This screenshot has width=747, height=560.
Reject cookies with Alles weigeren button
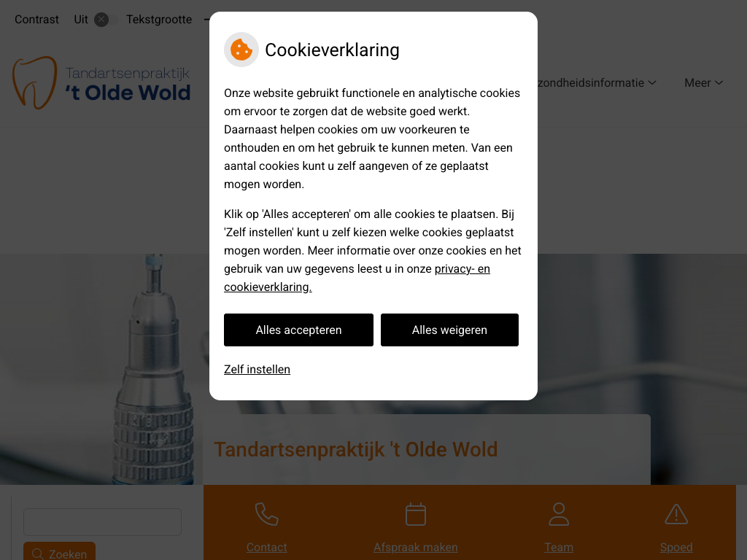pyautogui.click(x=449, y=330)
